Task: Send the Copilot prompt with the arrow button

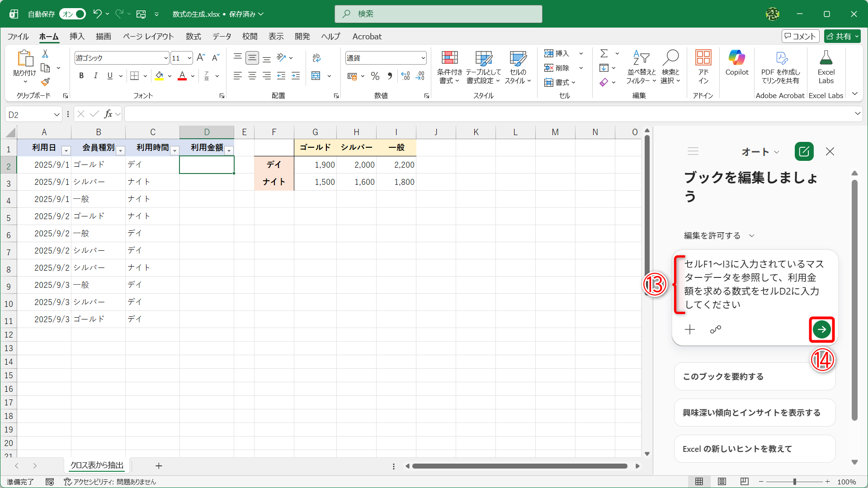Action: point(821,329)
